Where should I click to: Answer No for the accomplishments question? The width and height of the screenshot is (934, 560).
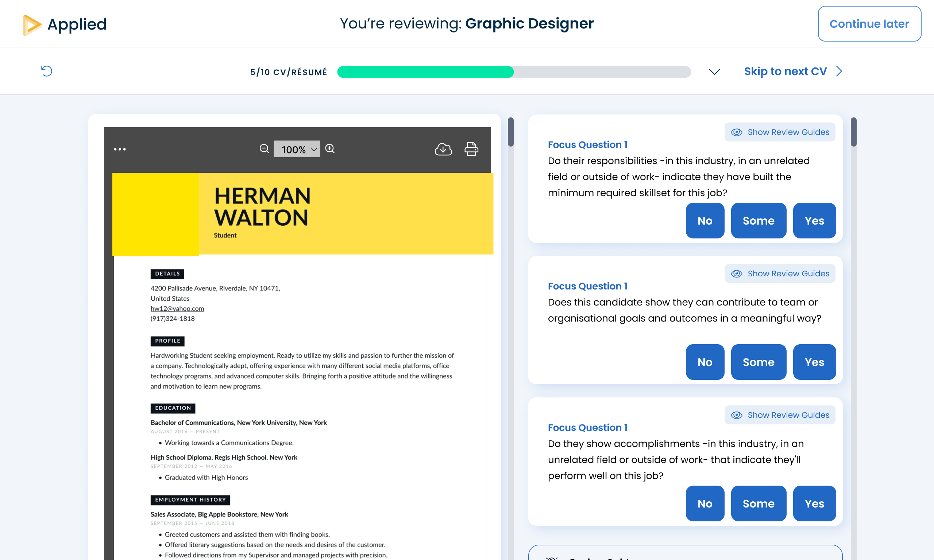705,504
